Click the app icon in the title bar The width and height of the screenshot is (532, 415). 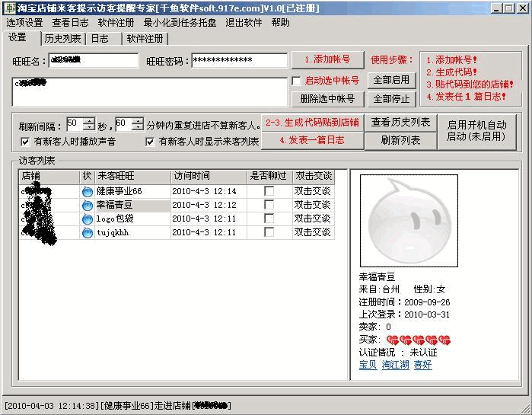10,8
